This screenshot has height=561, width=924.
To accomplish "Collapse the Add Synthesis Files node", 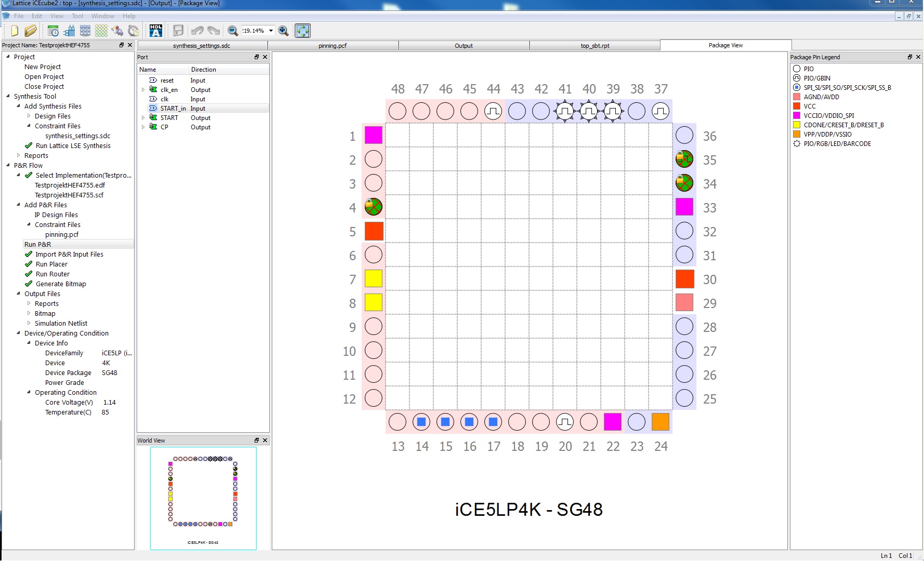I will pos(18,106).
